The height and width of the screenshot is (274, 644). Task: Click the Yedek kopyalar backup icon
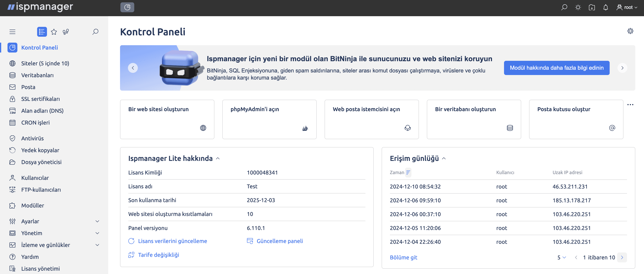(x=12, y=150)
